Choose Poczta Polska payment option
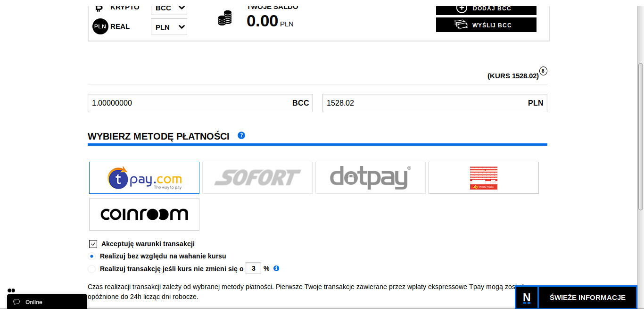The image size is (644, 315). click(484, 178)
